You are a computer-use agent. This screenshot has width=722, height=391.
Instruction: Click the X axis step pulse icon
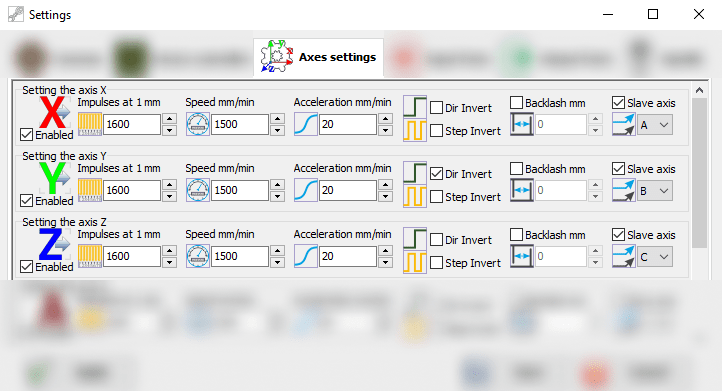click(x=415, y=130)
